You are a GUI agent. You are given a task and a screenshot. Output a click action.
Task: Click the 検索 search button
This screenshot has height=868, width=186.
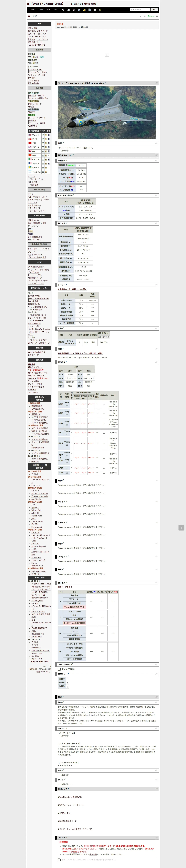pyautogui.click(x=154, y=10)
